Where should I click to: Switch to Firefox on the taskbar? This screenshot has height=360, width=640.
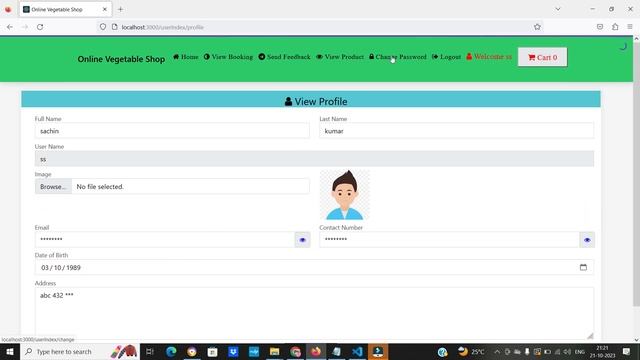coord(316,351)
